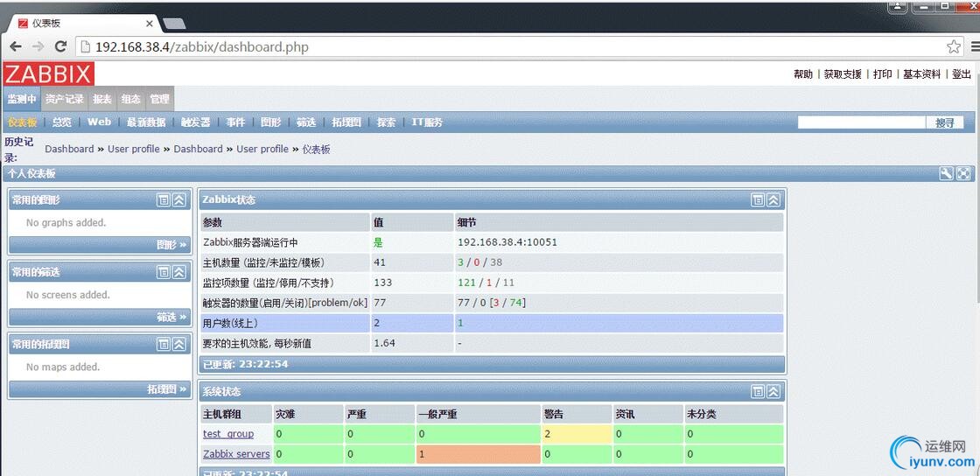
Task: Open menu icon of 常用的筛选 widget
Action: (163, 272)
